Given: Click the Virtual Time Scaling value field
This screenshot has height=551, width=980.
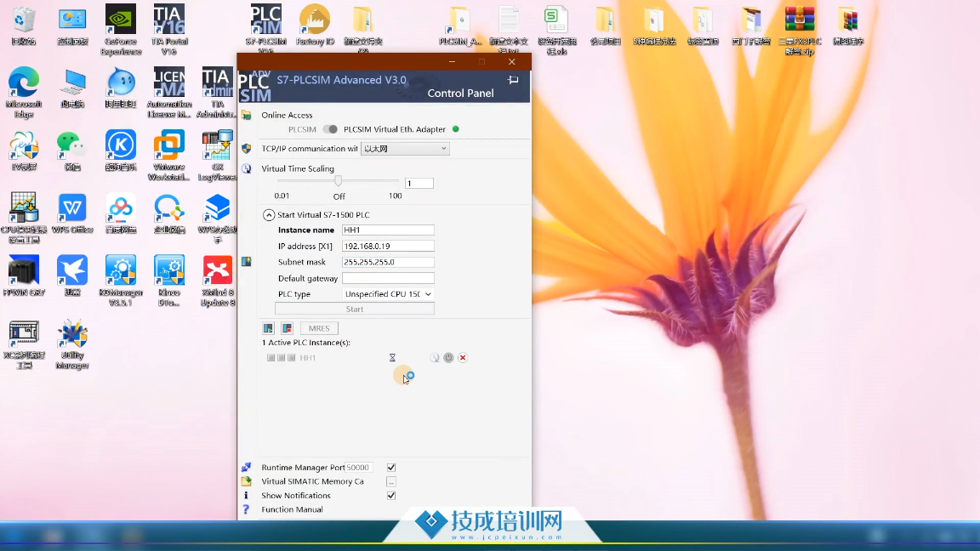Looking at the screenshot, I should point(419,183).
